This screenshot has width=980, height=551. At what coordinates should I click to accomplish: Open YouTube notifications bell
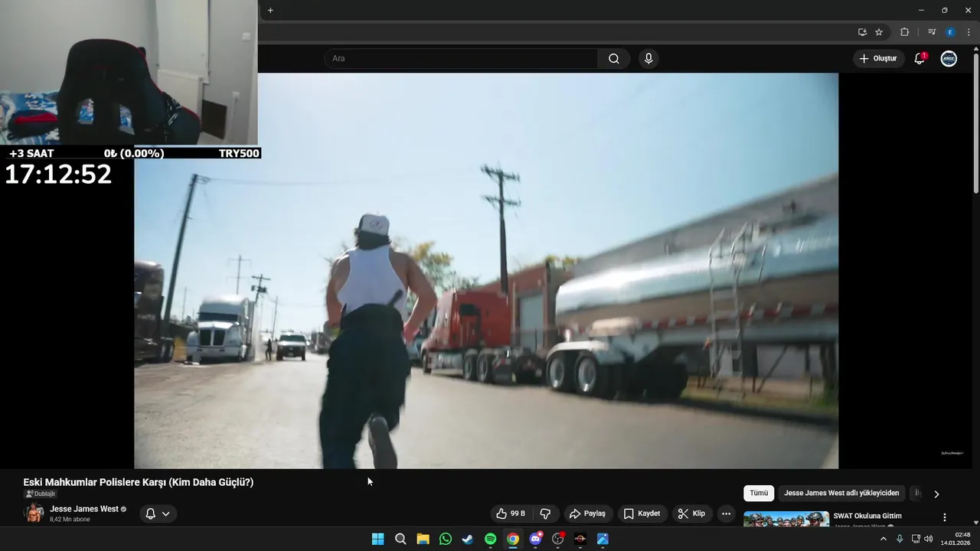[920, 59]
